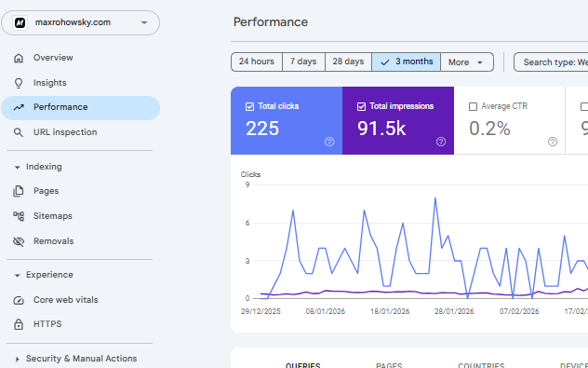Screen dimensions: 588x368
Task: Click the 0.2% average CTR value
Action: [x=489, y=129]
